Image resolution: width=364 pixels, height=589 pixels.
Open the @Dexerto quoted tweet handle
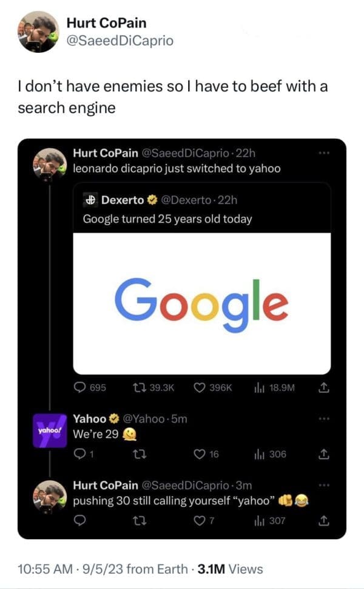184,200
